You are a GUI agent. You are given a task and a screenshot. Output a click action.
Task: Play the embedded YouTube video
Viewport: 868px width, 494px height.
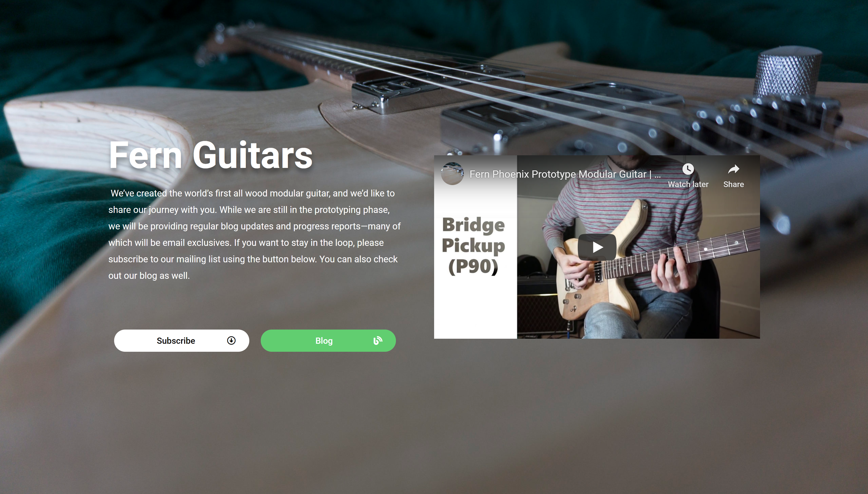point(597,247)
